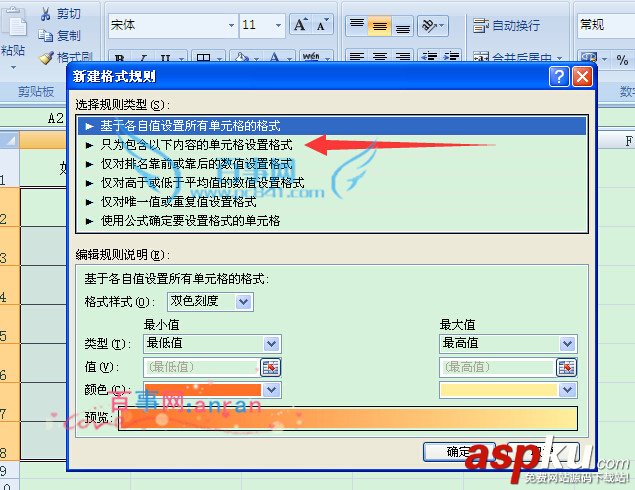Image resolution: width=635 pixels, height=490 pixels.
Task: Select column F header
Action: (x=616, y=141)
